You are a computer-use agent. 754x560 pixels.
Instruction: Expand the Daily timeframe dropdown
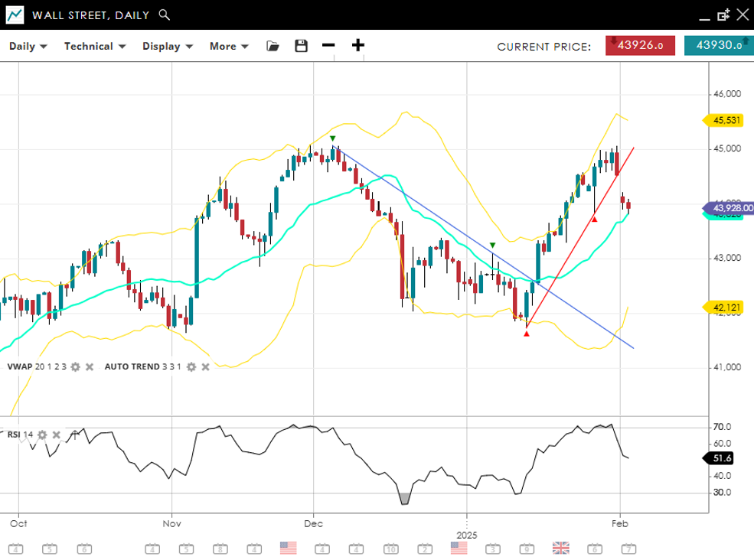pos(28,46)
